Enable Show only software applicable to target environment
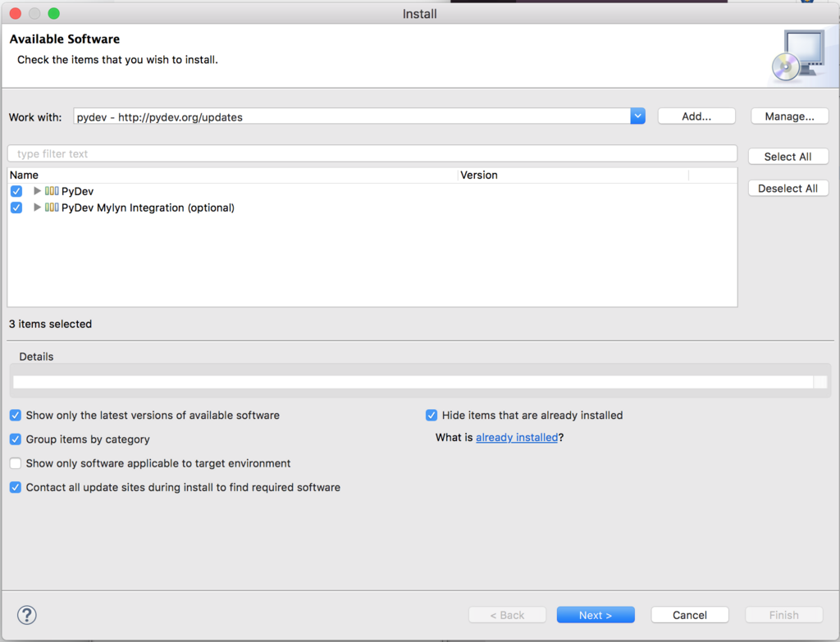Image resolution: width=840 pixels, height=642 pixels. (16, 463)
